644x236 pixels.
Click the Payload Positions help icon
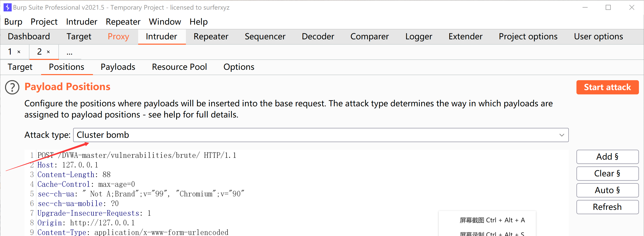12,88
